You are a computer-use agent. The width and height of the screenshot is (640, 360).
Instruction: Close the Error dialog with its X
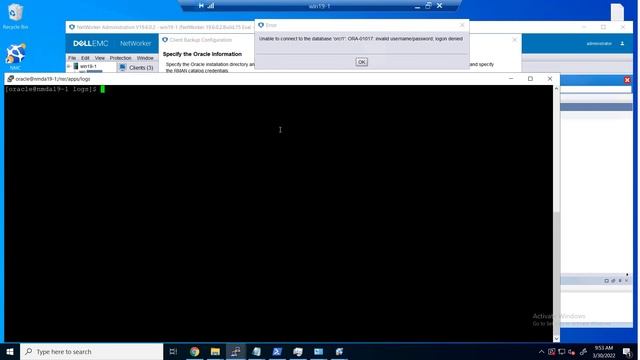click(x=462, y=25)
